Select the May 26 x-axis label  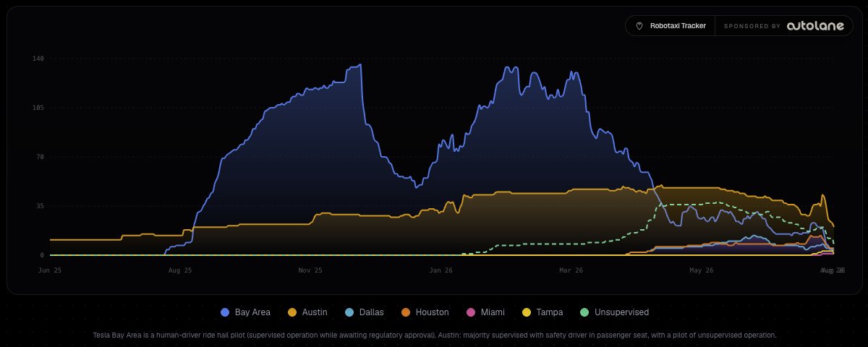click(x=701, y=270)
